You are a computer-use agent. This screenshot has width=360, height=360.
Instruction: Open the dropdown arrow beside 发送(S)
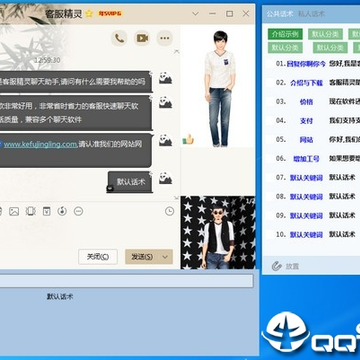coord(165,257)
